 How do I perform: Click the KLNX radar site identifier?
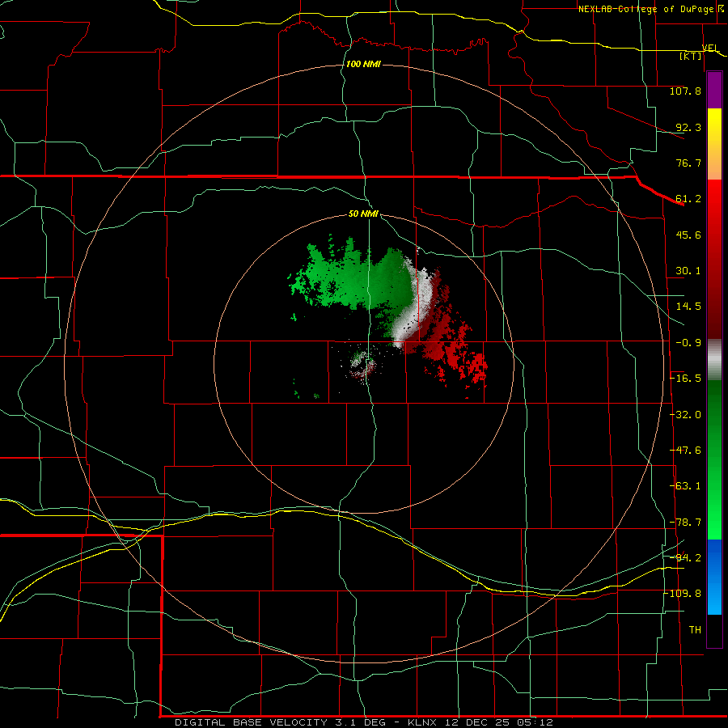422,722
